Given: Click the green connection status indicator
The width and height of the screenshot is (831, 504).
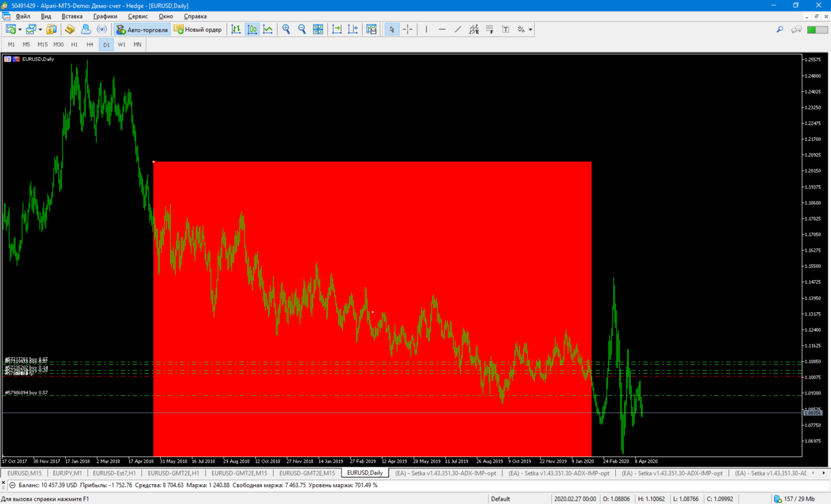Looking at the screenshot, I should [817, 30].
